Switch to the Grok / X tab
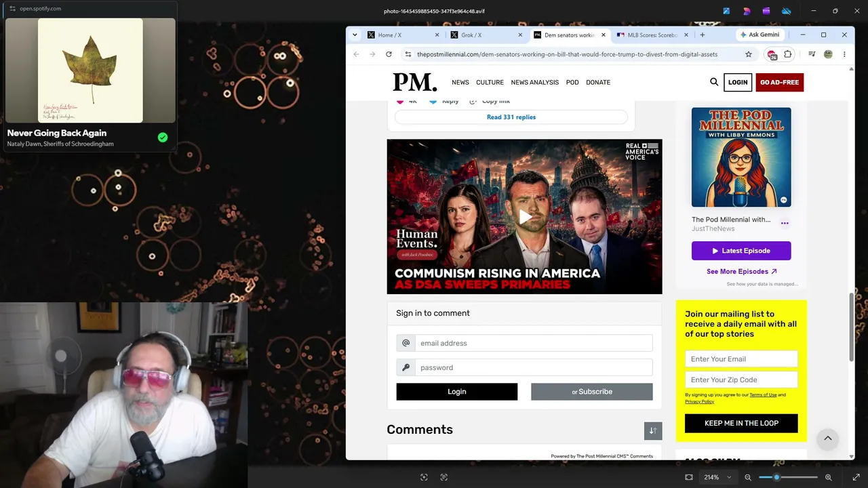The width and height of the screenshot is (868, 488). (484, 35)
